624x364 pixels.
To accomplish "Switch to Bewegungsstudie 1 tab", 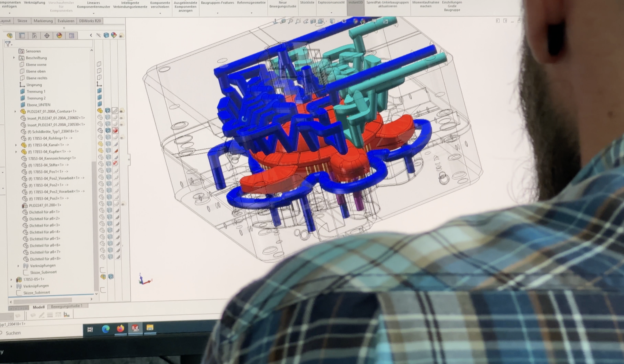I will (x=66, y=306).
